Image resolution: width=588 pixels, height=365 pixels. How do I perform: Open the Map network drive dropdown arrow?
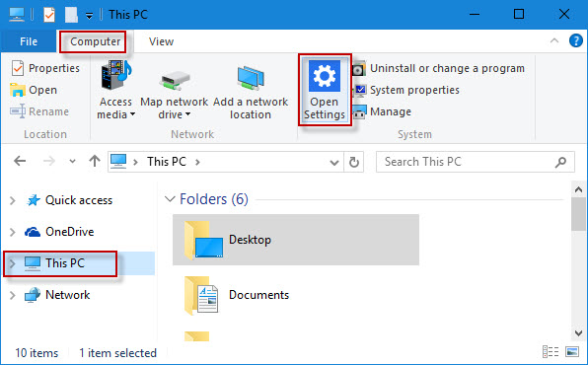pyautogui.click(x=187, y=114)
